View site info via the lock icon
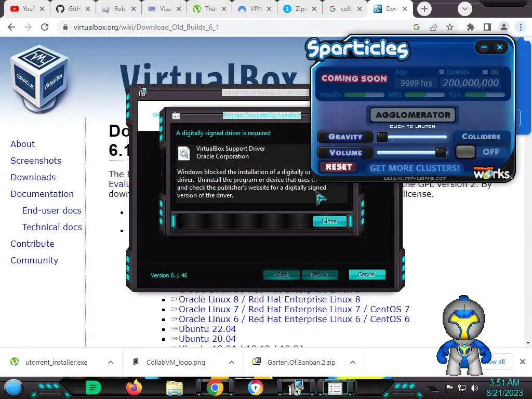The width and height of the screenshot is (532, 399). coord(65,27)
